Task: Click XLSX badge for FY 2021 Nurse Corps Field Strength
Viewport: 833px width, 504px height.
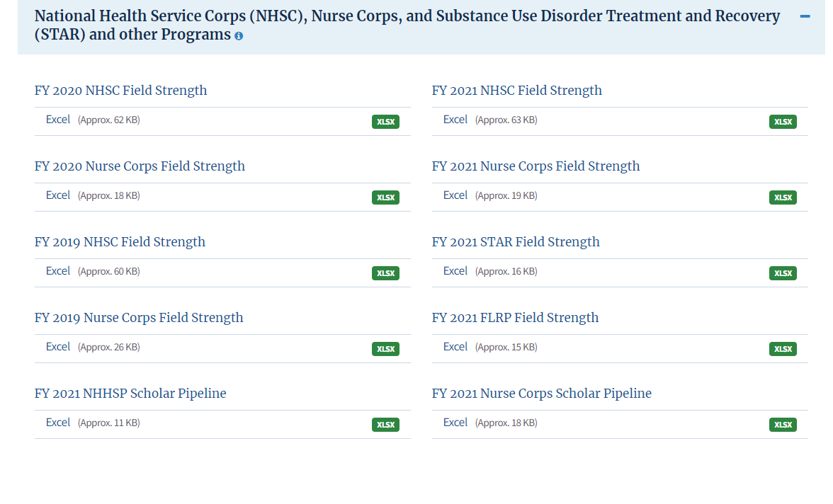Action: pyautogui.click(x=783, y=197)
